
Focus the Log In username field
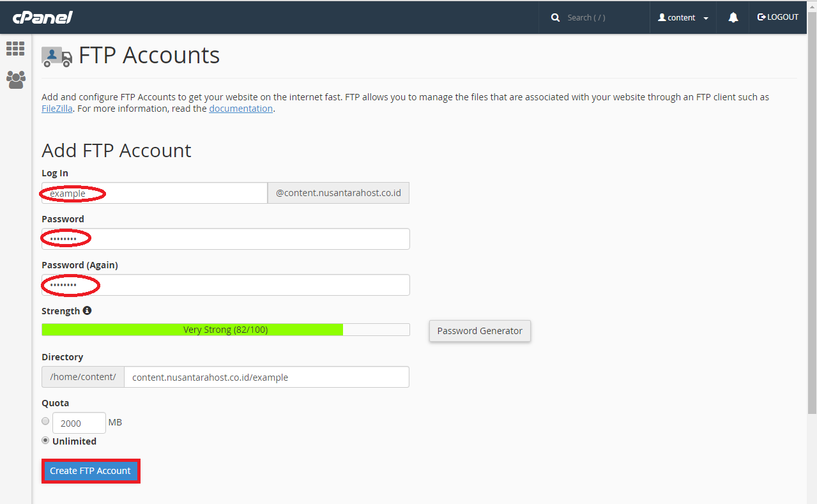pyautogui.click(x=155, y=193)
